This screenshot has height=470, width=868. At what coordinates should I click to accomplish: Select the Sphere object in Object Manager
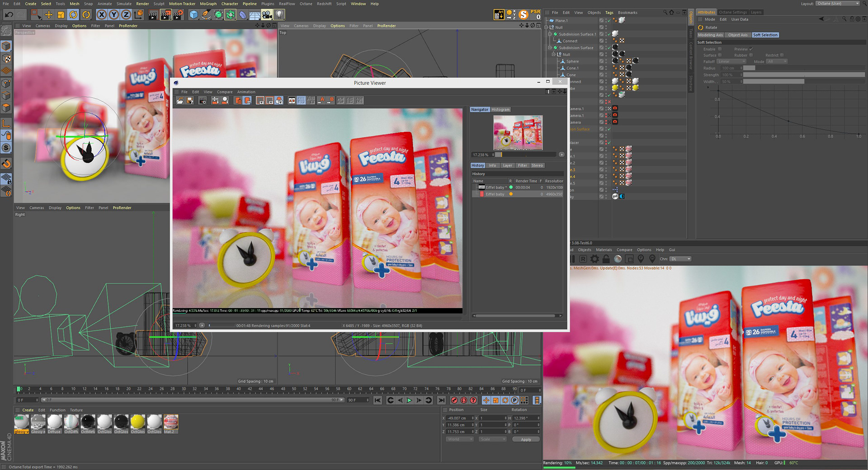point(572,61)
